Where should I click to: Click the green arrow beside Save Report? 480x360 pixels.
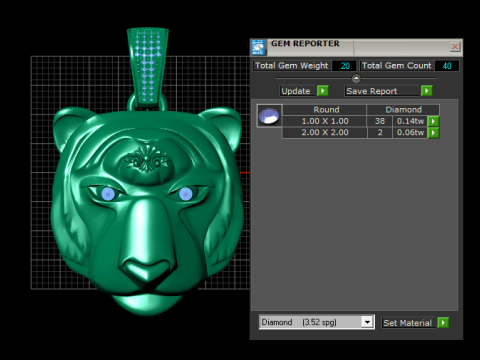pyautogui.click(x=426, y=91)
